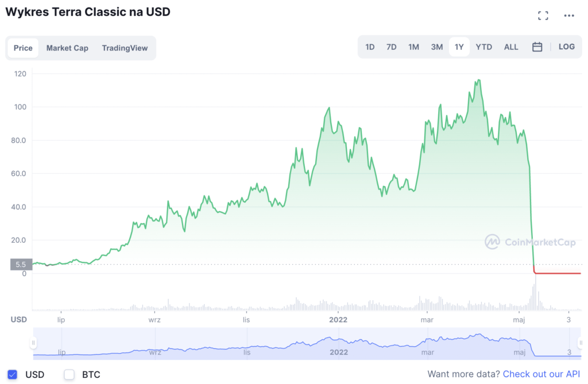Open the three-dots more options menu
Image resolution: width=588 pixels, height=384 pixels.
click(569, 15)
